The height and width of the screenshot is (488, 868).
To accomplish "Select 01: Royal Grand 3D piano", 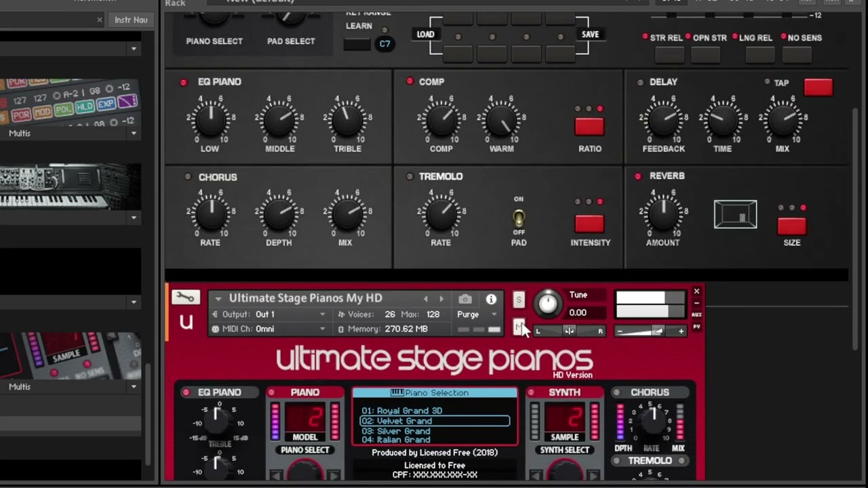I will pyautogui.click(x=401, y=411).
